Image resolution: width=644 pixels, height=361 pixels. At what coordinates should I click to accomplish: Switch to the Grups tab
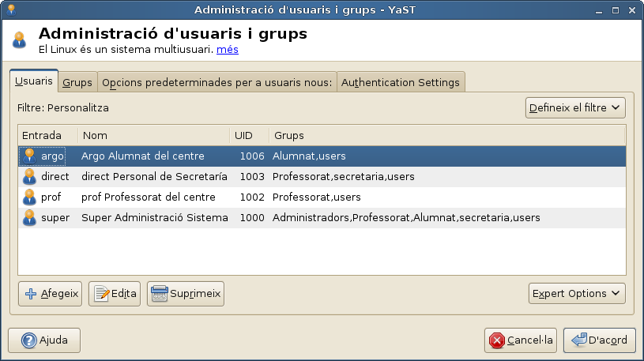click(77, 82)
